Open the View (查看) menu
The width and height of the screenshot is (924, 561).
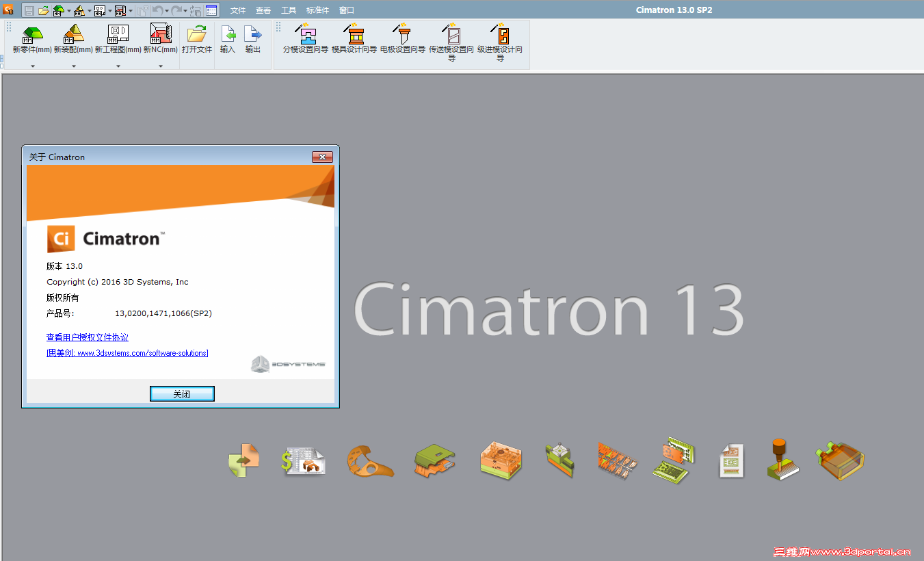pos(263,10)
